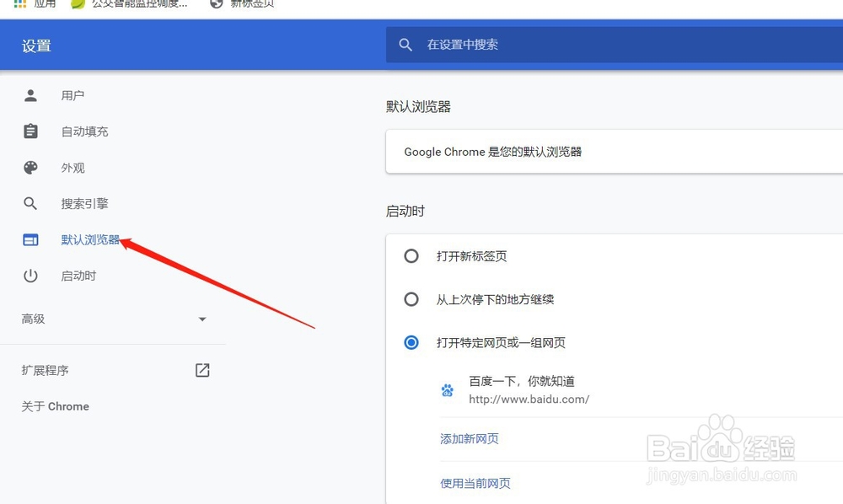Screen dimensions: 843x504
Task: Click 添加新网页 link
Action: tap(470, 439)
